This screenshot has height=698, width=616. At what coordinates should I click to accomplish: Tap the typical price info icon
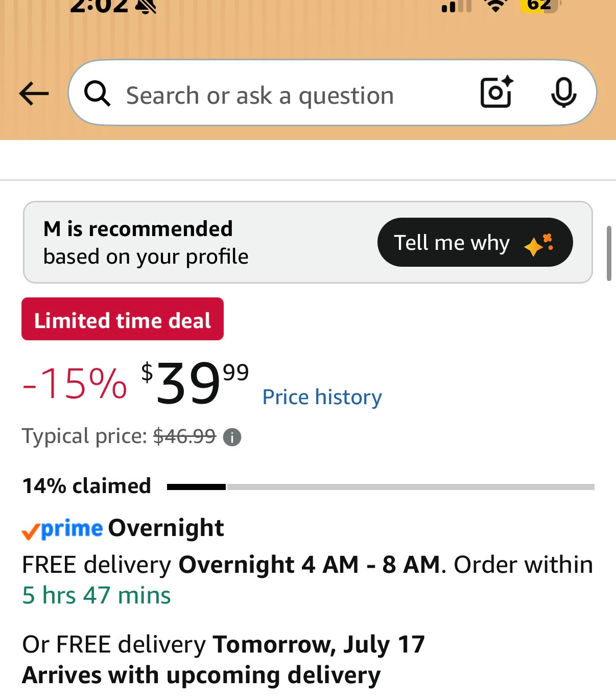(x=232, y=437)
